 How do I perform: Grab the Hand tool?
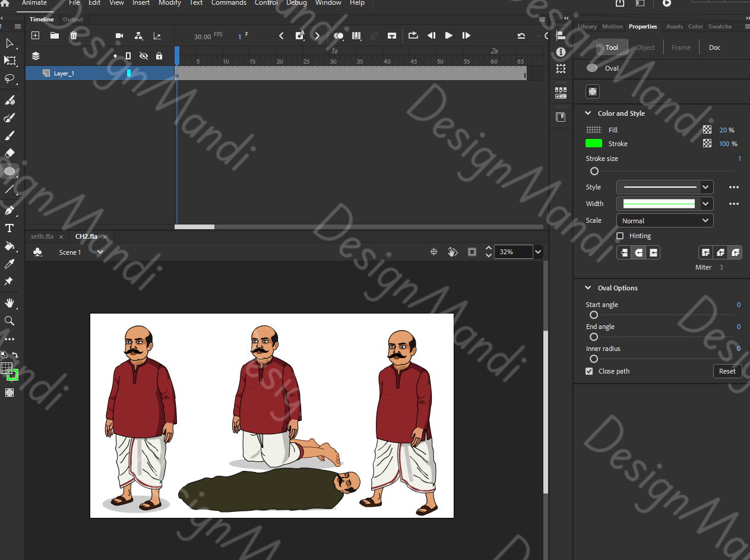click(10, 303)
